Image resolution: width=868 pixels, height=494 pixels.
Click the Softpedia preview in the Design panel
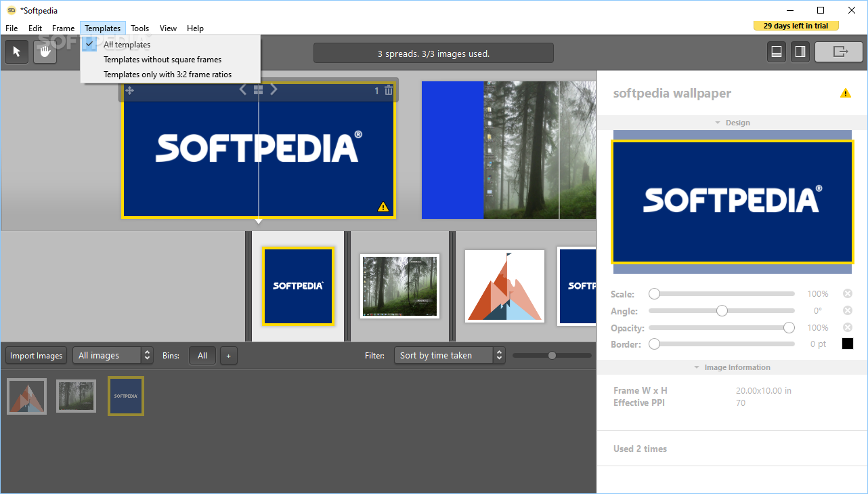coord(733,202)
